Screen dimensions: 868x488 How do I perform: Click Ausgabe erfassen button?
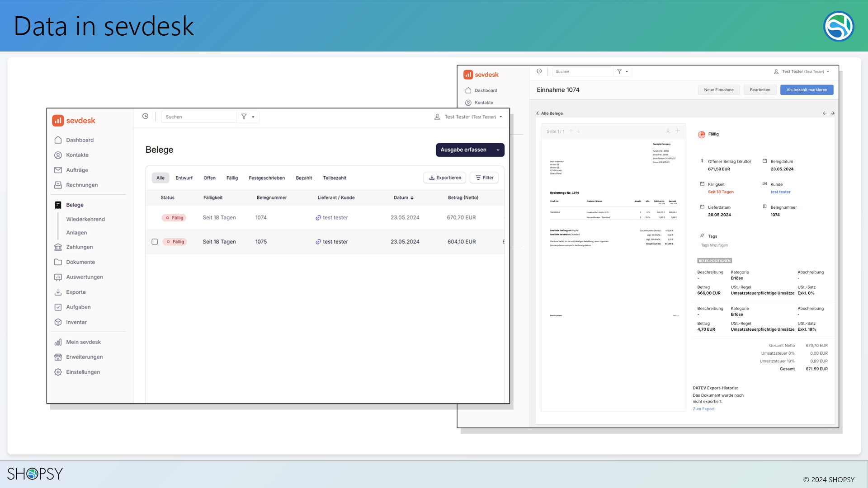[464, 150]
